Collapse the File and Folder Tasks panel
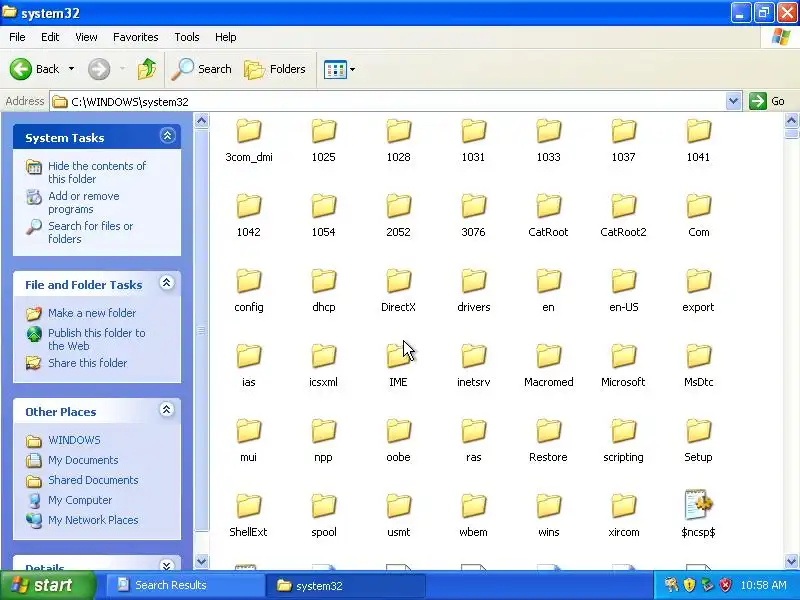The width and height of the screenshot is (800, 600). 166,283
